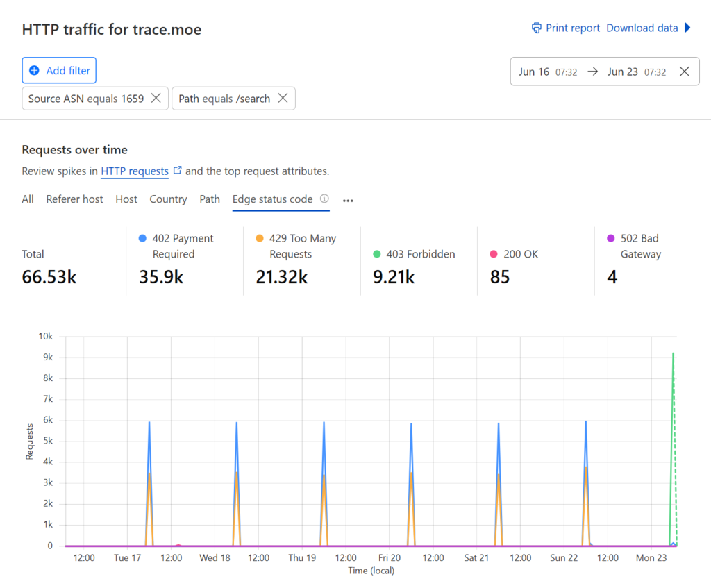The image size is (711, 588).
Task: Click the external link icon after HTTP requests
Action: (x=177, y=170)
